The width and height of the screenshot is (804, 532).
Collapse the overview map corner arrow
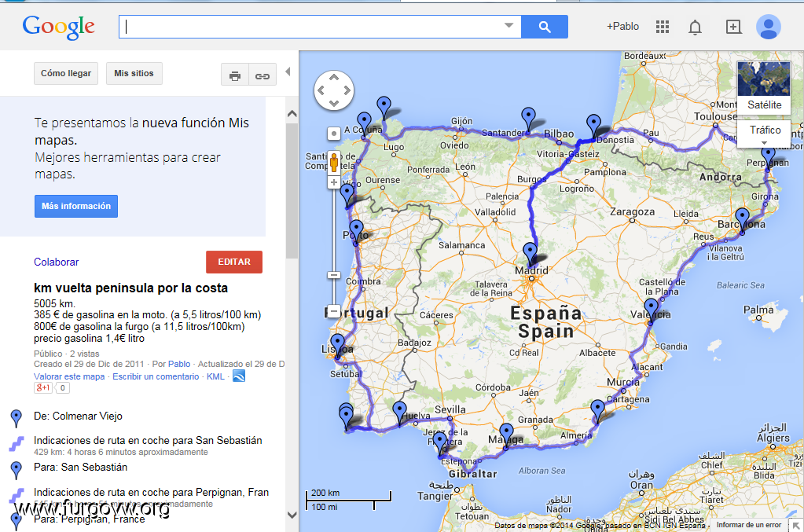(796, 526)
